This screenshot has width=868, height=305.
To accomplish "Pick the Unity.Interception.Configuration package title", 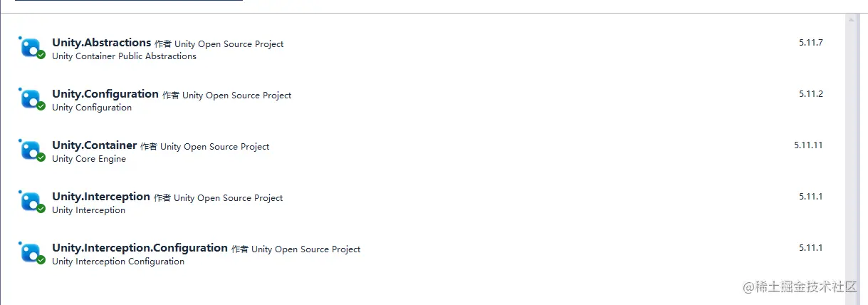I will (140, 248).
